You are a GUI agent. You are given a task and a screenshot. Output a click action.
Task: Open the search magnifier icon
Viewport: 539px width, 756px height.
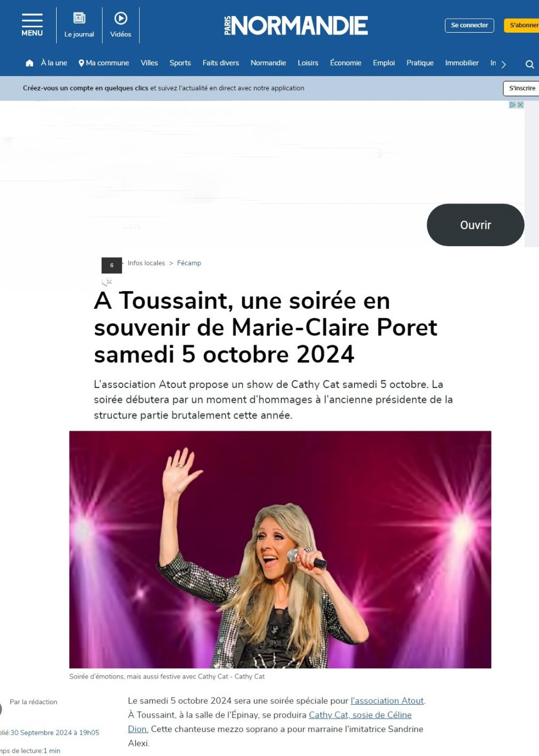click(x=529, y=64)
